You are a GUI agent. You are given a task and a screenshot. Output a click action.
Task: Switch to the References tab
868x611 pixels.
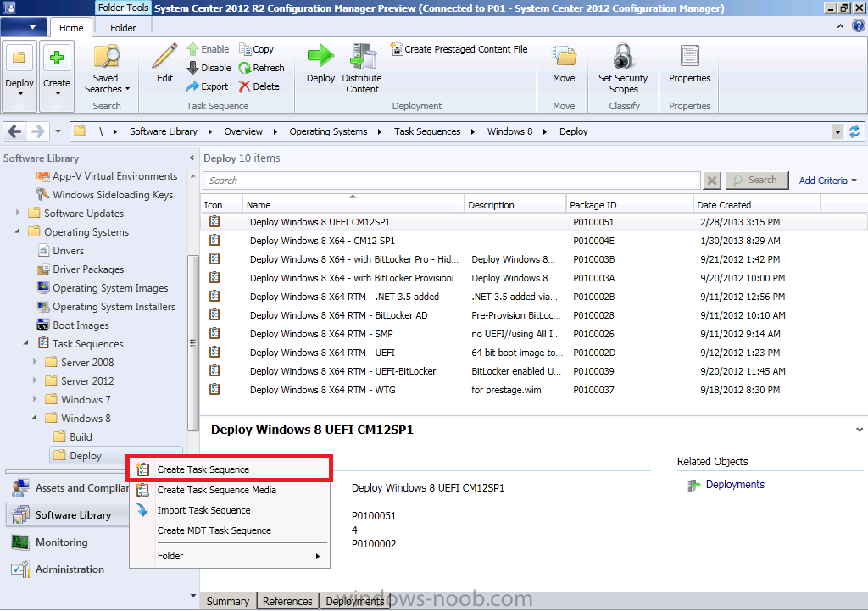click(x=287, y=601)
